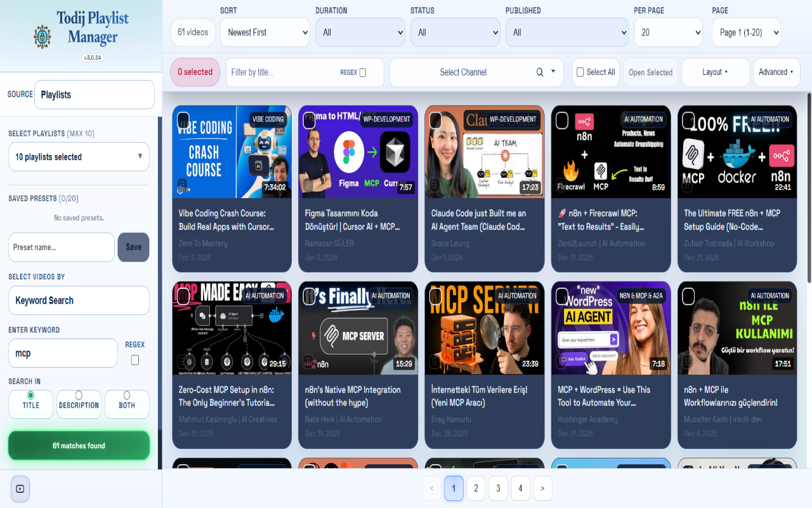Click the N8N & MCP & A2A tag badge

point(641,295)
